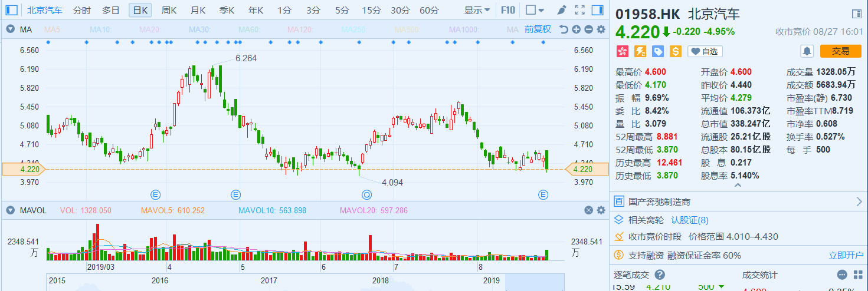868x291 pixels.
Task: Open the 认股证(8) warrants link
Action: 690,220
